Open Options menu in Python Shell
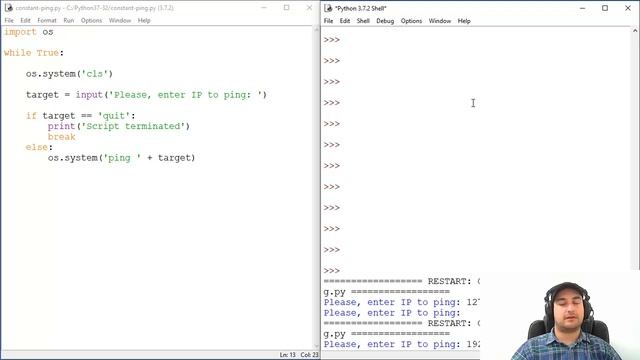The height and width of the screenshot is (360, 640). [411, 21]
